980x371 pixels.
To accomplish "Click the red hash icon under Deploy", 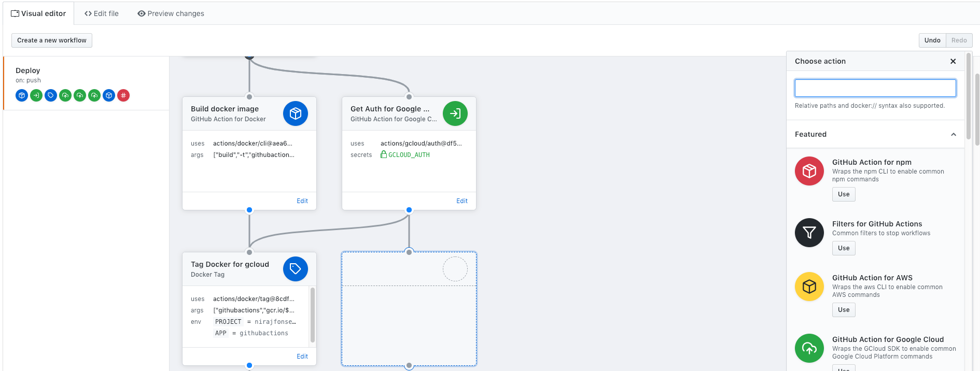I will click(123, 95).
